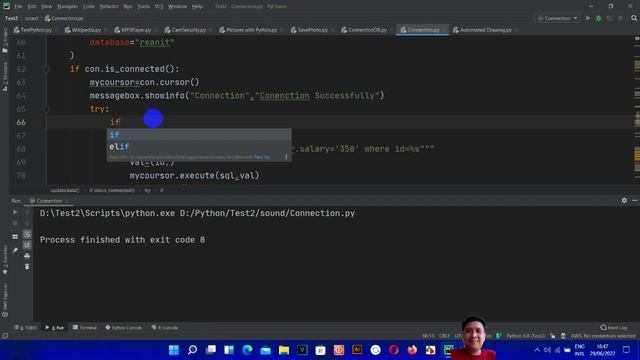Open the Window menu
This screenshot has height=360, width=640.
click(x=178, y=7)
